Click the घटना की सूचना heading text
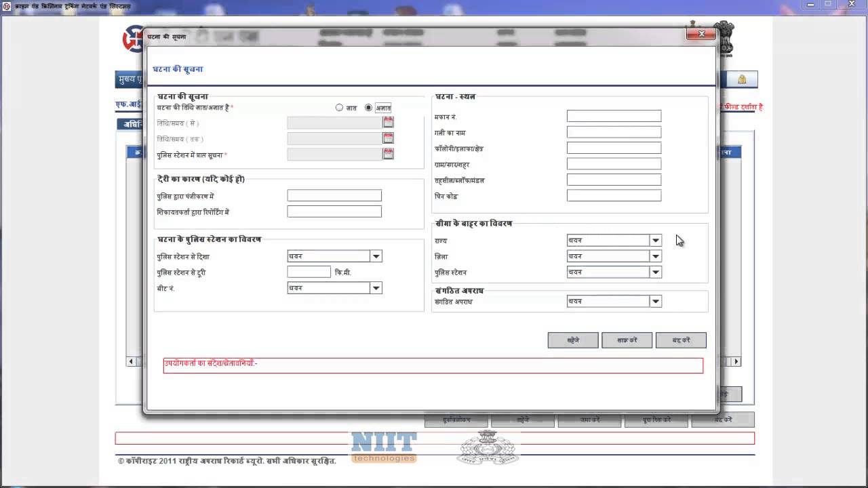 pos(178,69)
